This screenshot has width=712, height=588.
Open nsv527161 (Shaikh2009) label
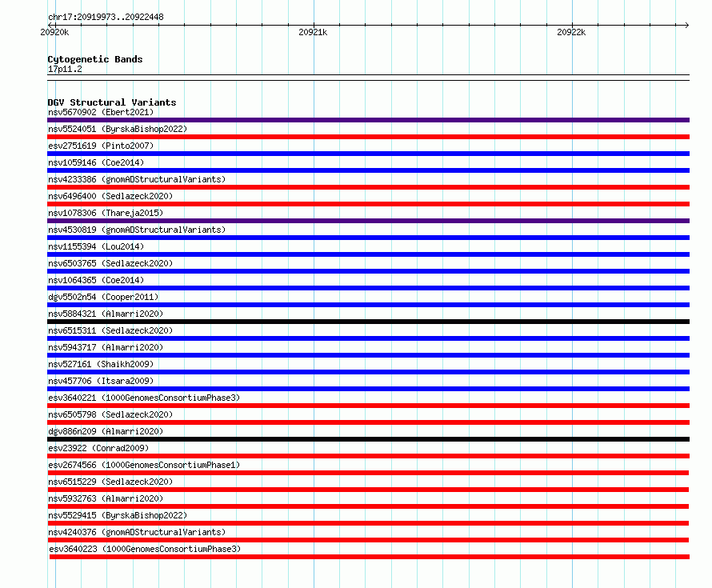pos(101,364)
